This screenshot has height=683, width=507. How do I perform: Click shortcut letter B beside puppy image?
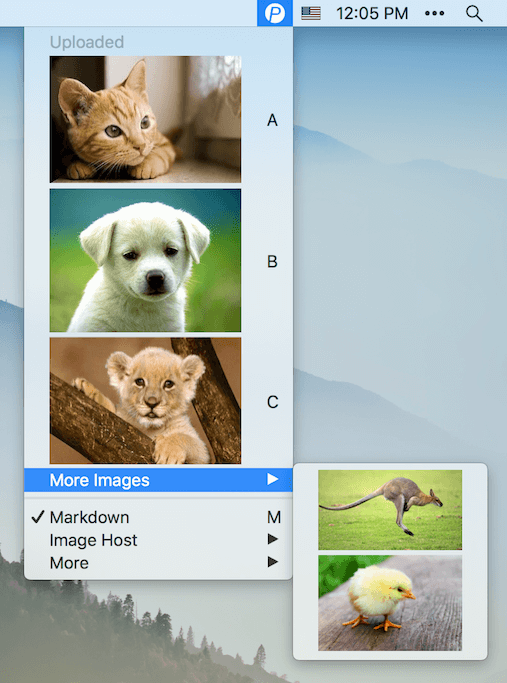coord(272,261)
